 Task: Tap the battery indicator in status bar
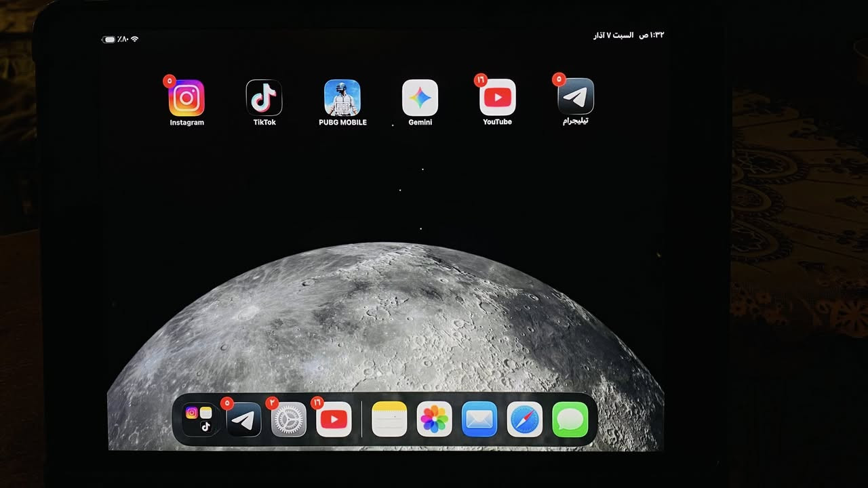pyautogui.click(x=108, y=39)
